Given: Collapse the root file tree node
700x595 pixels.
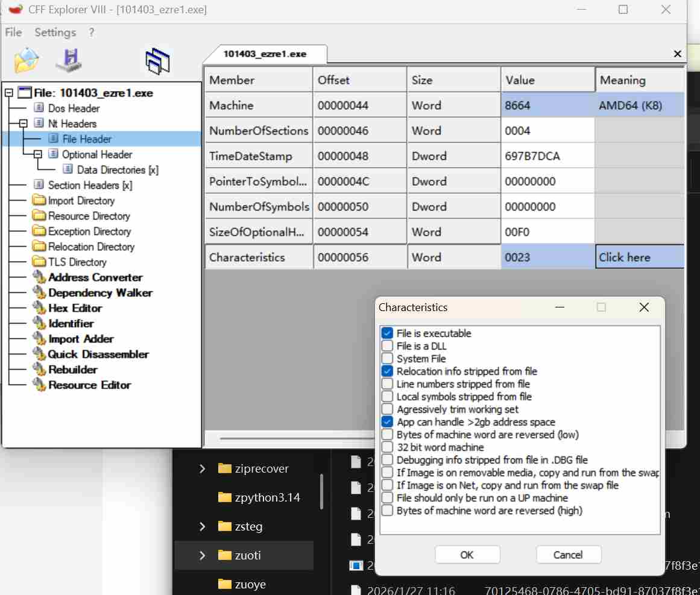Looking at the screenshot, I should click(x=8, y=93).
